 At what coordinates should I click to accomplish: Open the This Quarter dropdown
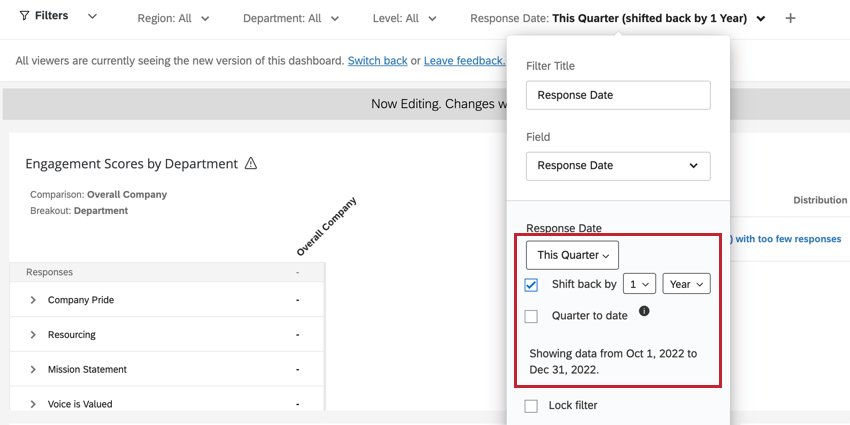point(572,255)
